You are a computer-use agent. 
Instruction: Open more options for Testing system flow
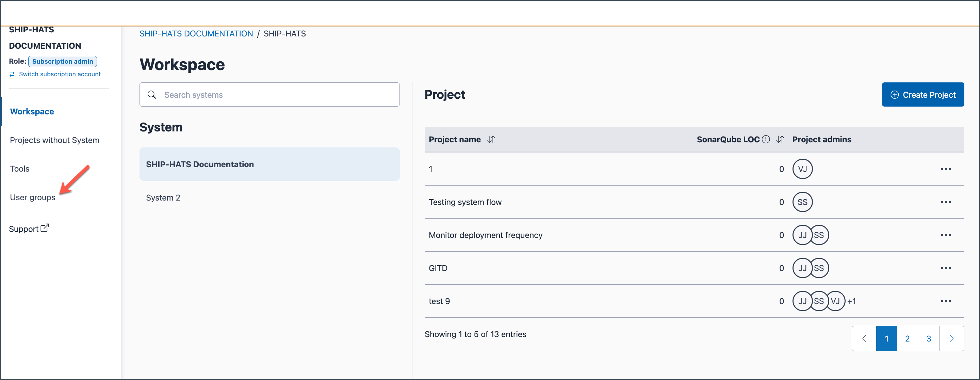point(946,202)
